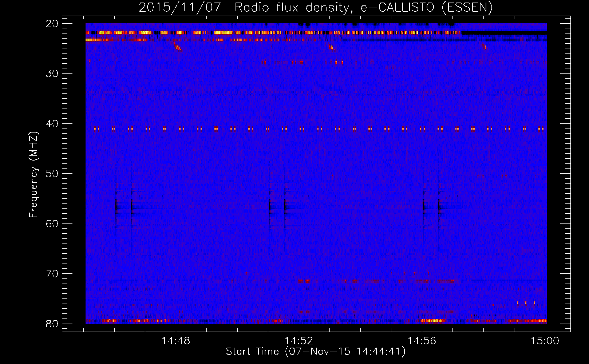Select the "Start Time (07-Nov-15 14:44:41)" axis label

coord(316,352)
